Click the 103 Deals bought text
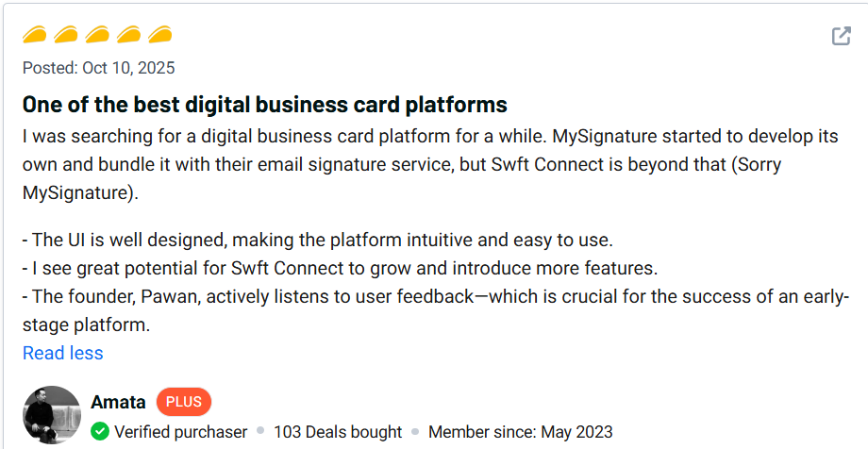This screenshot has height=449, width=868. (338, 432)
